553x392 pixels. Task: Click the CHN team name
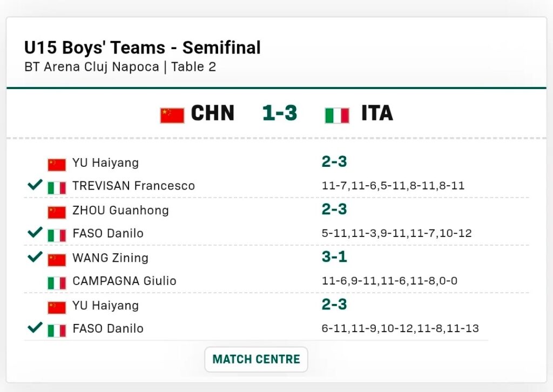[x=213, y=113]
